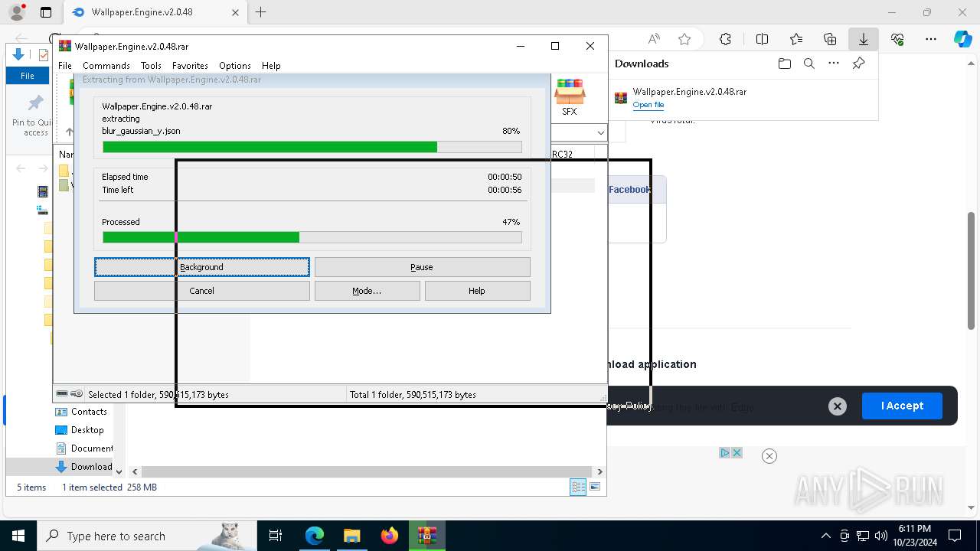
Task: Click Help button in extraction dialog
Action: tap(477, 291)
